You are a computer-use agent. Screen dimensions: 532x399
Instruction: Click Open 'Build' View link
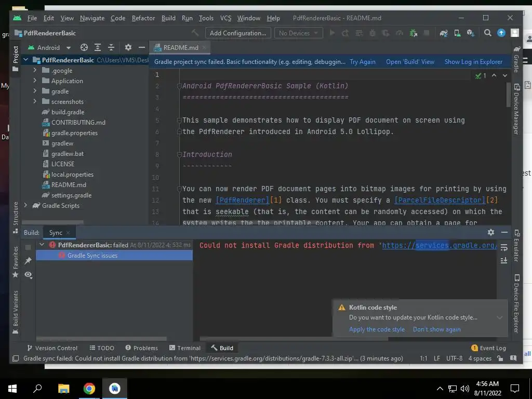click(x=410, y=62)
